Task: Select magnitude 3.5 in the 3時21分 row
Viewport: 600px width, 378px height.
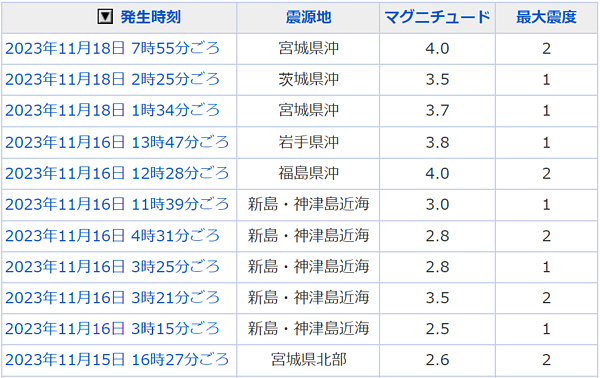Action: pos(437,298)
